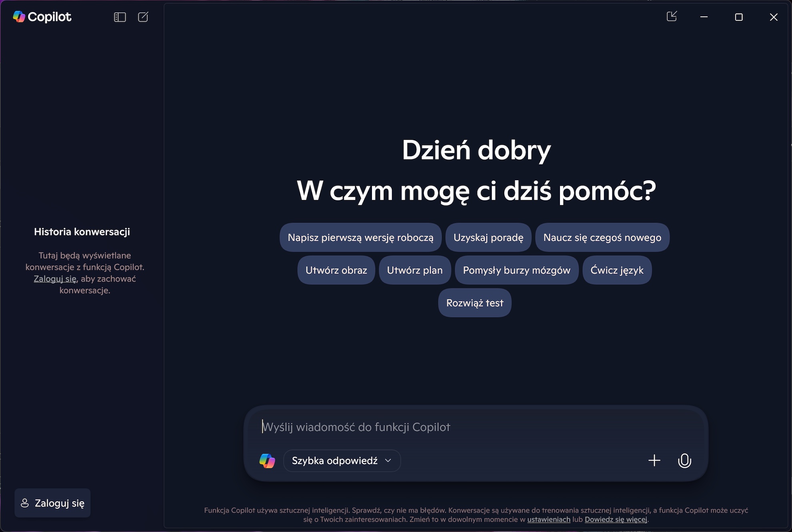
Task: Choose the Uzyskaj poradę suggestion
Action: [488, 237]
